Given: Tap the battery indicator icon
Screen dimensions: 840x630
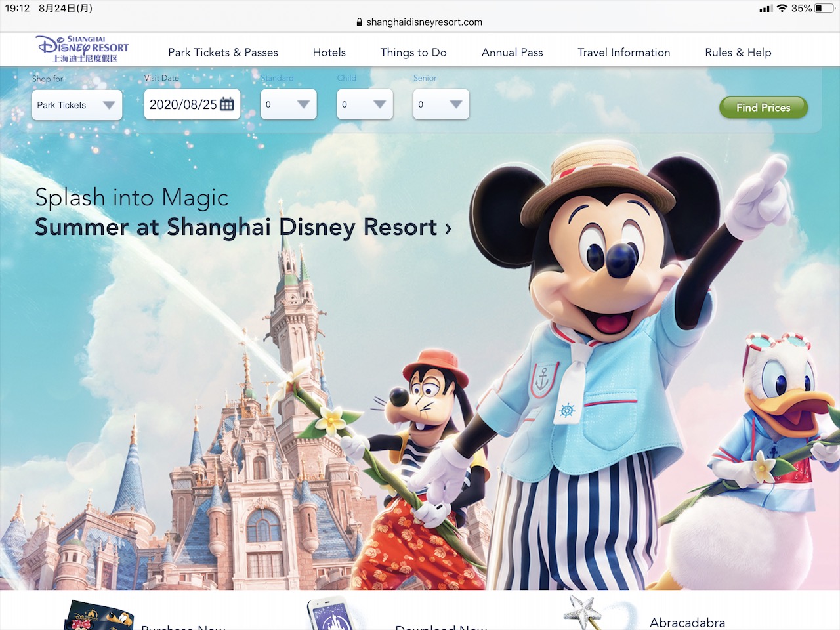Looking at the screenshot, I should pyautogui.click(x=823, y=9).
